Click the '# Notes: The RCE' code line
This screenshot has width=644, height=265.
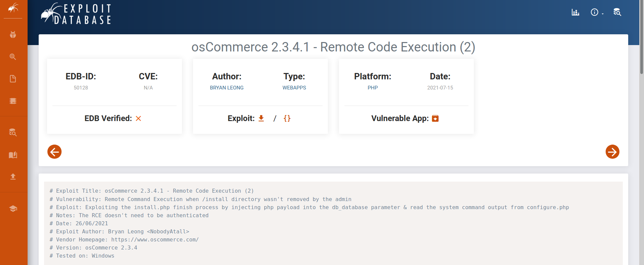(129, 216)
